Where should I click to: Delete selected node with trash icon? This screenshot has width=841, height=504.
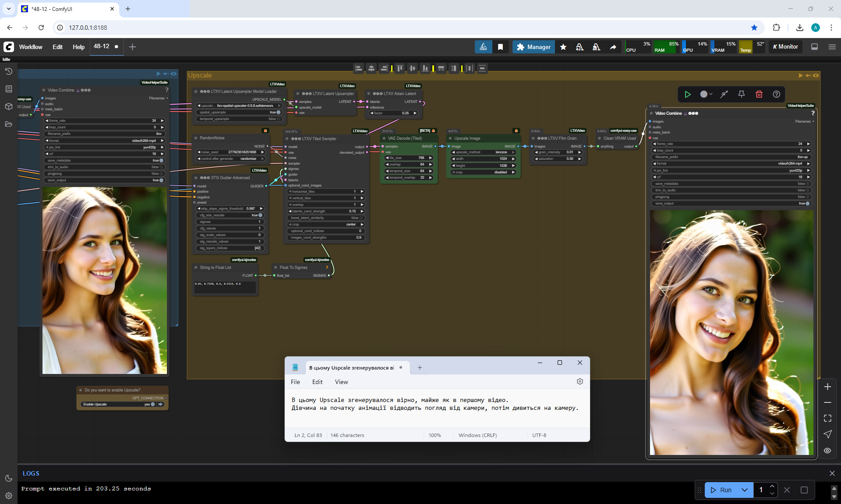(x=759, y=94)
